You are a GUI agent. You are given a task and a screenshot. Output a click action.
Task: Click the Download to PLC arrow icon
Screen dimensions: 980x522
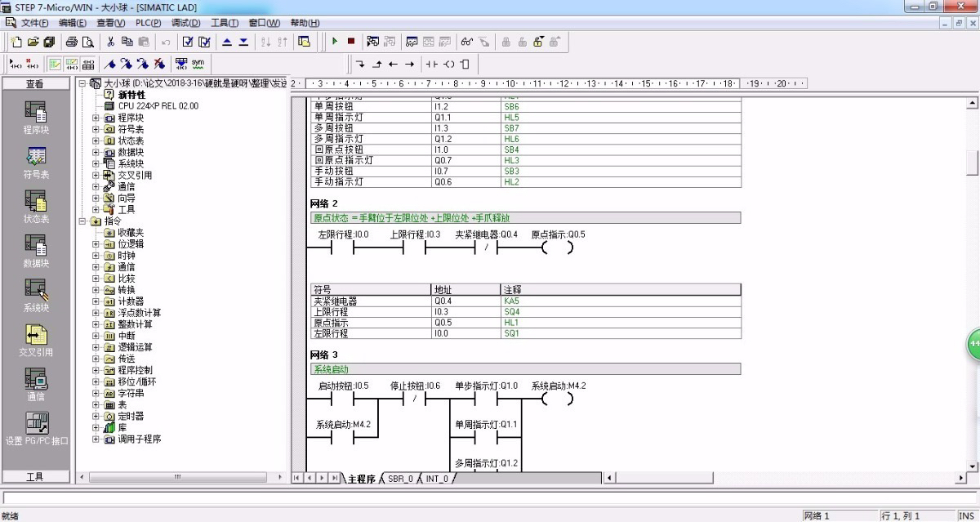click(243, 41)
